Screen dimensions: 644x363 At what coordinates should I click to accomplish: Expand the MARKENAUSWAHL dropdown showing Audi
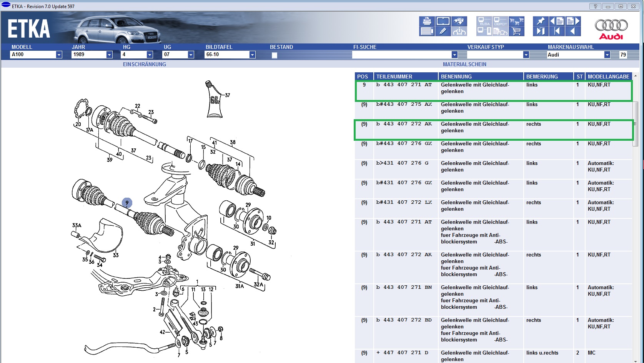[607, 55]
